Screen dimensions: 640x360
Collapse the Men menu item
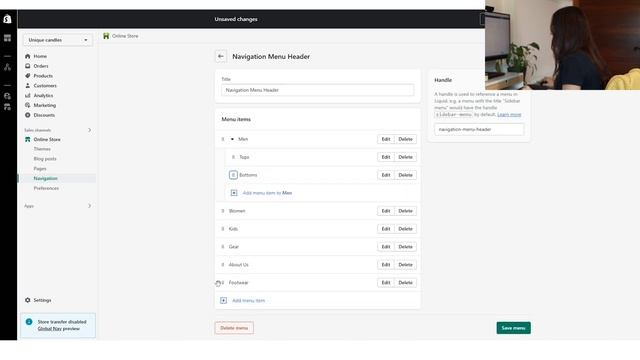coord(232,139)
